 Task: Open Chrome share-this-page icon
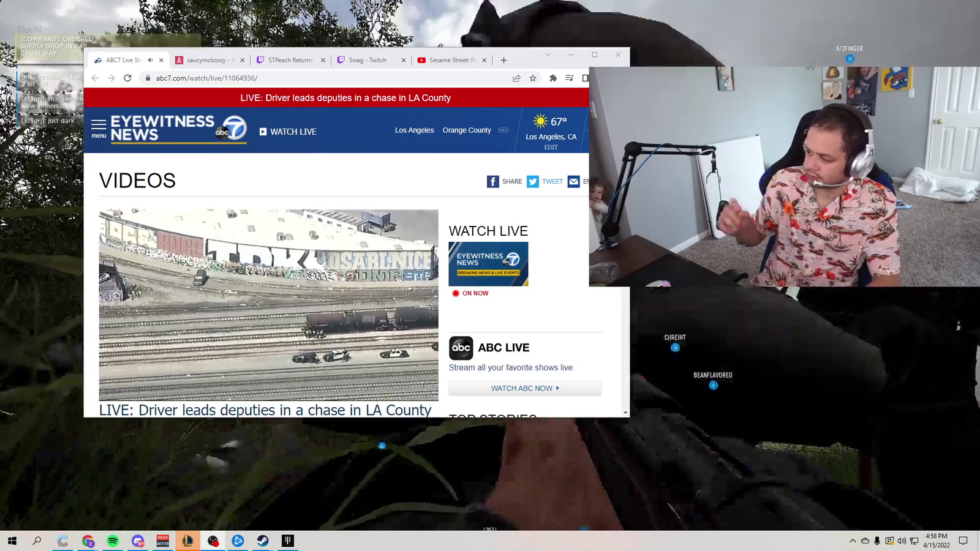516,78
